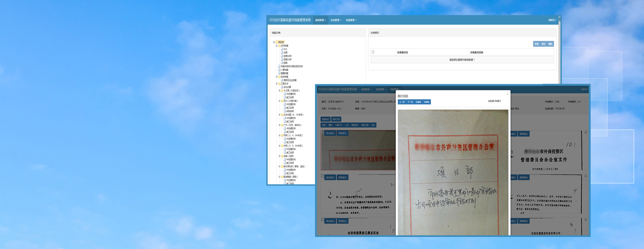Open 基础数据 menu in back window
The height and width of the screenshot is (249, 644).
click(x=320, y=20)
